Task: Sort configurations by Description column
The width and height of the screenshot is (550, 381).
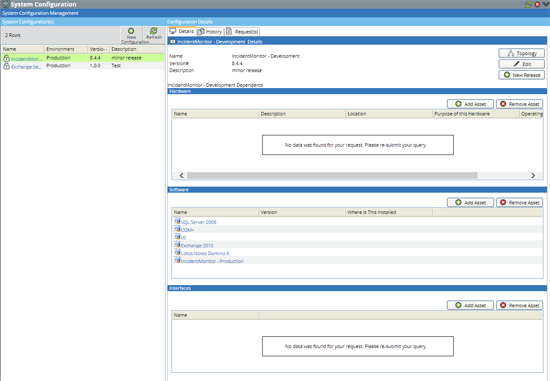Action: [137, 49]
